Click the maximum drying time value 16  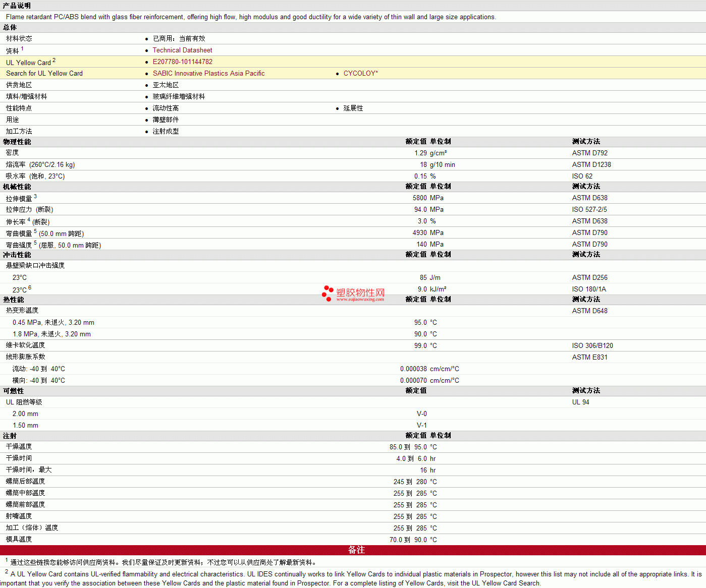(423, 470)
